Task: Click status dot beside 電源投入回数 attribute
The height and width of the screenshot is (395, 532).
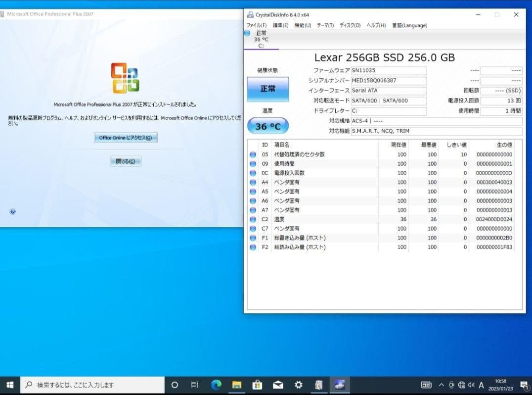Action: pos(253,173)
